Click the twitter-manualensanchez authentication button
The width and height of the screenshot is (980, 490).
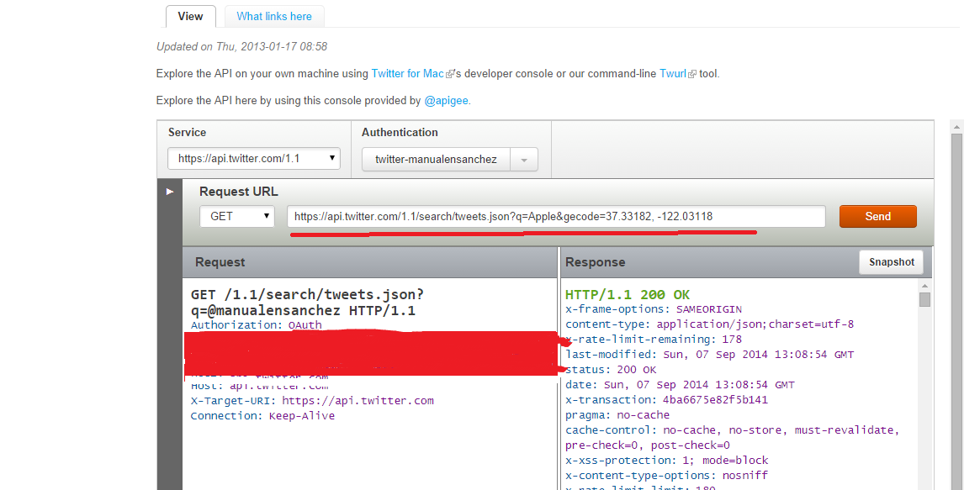[436, 159]
